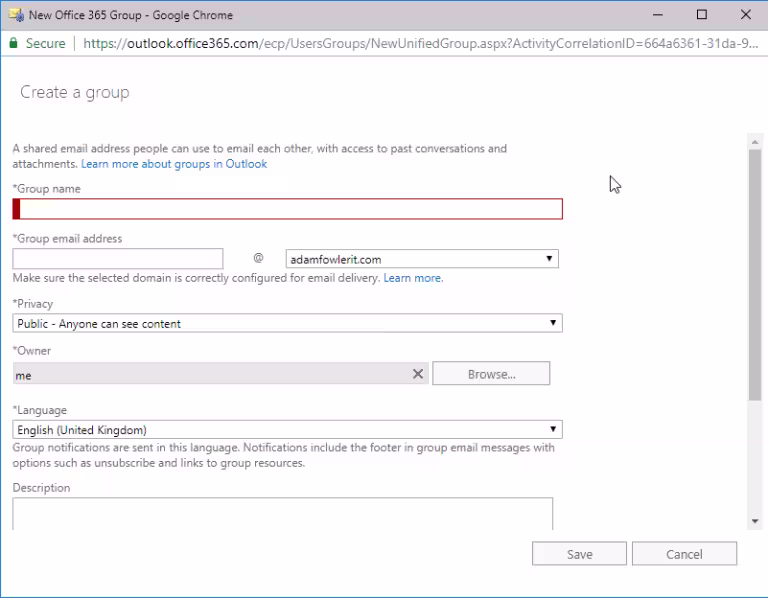The width and height of the screenshot is (768, 598).
Task: Close the New Office 365 Group window
Action: point(746,14)
